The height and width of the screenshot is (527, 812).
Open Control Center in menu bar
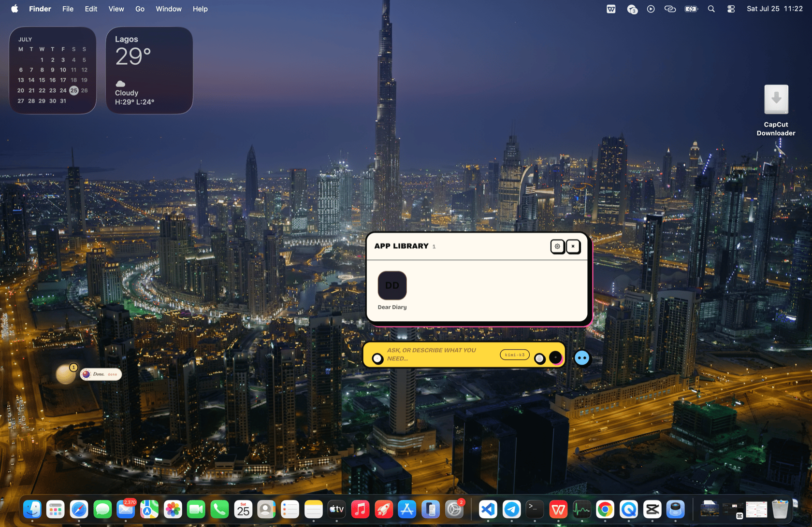coord(731,9)
